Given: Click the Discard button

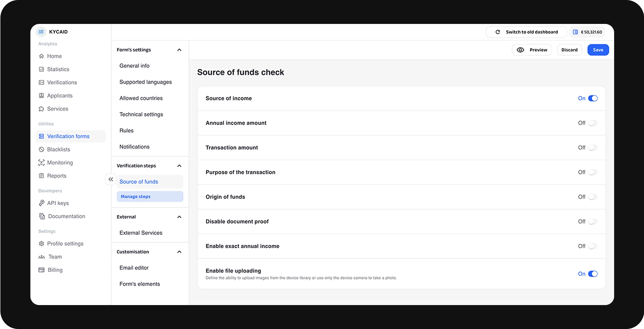Looking at the screenshot, I should pyautogui.click(x=569, y=50).
